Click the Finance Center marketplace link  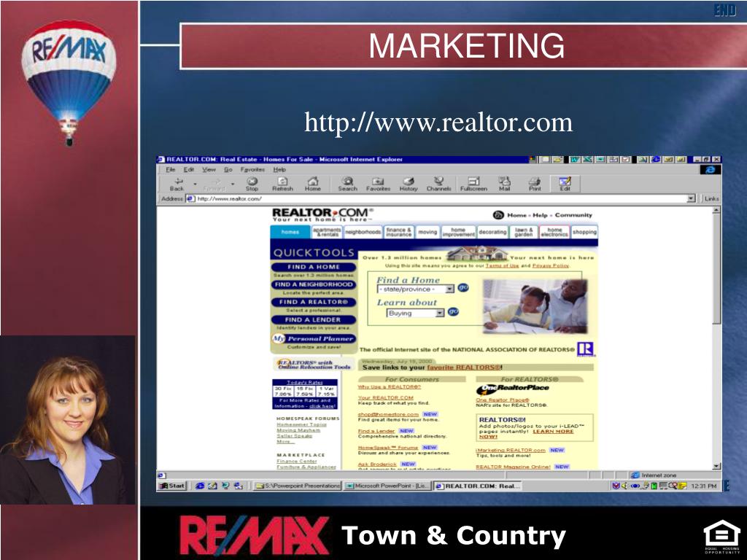[297, 461]
